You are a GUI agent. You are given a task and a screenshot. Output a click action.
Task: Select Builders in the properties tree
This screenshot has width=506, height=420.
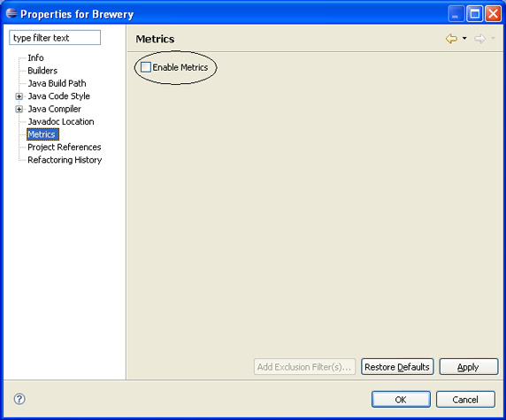tap(42, 71)
